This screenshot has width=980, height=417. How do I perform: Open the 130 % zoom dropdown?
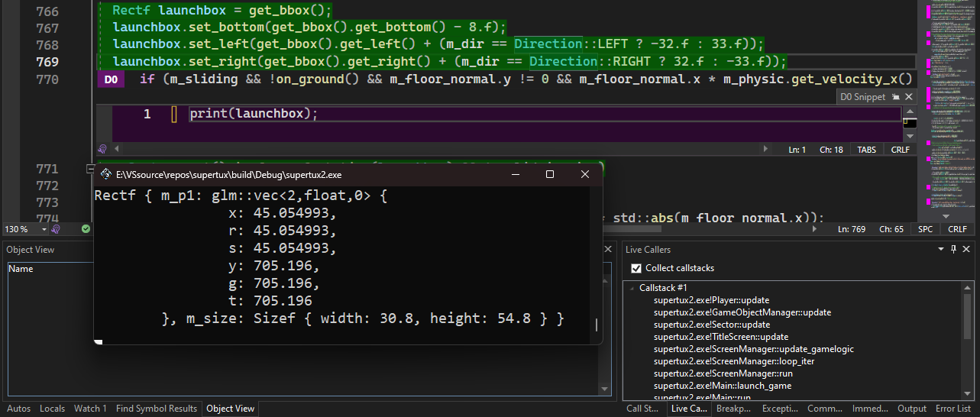coord(44,229)
